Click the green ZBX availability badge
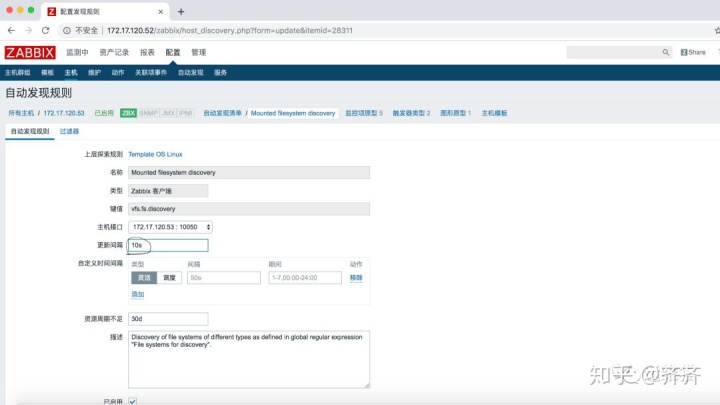720x405 pixels. [x=129, y=113]
